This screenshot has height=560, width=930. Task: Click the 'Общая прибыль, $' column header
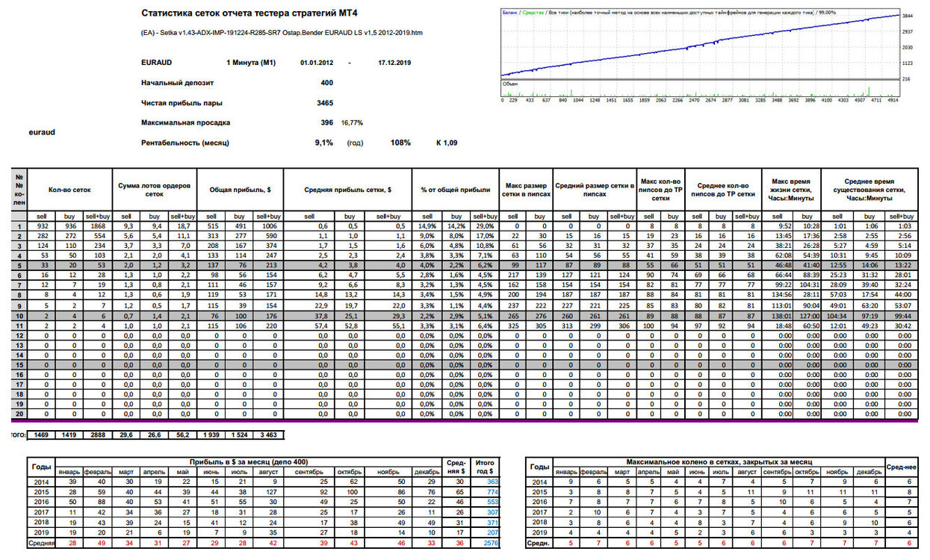[x=240, y=190]
